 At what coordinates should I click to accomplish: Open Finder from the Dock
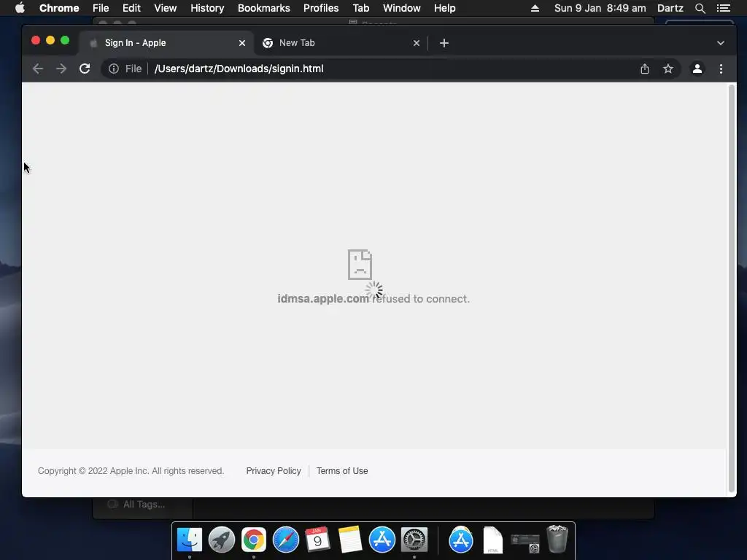(190, 540)
